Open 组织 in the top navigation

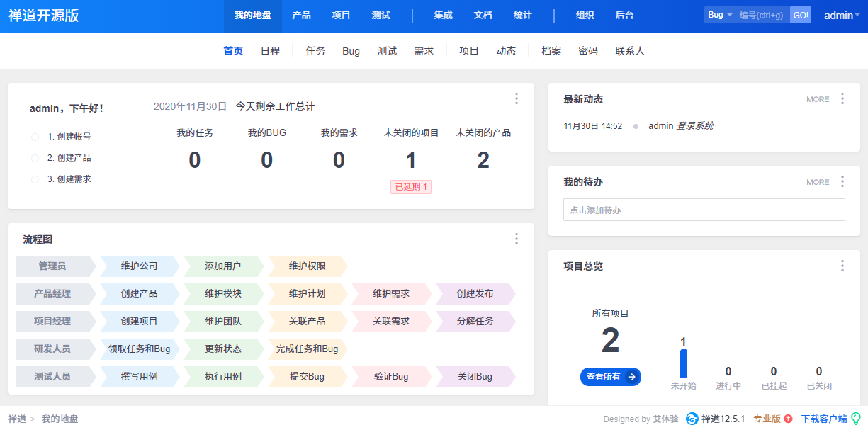click(585, 15)
